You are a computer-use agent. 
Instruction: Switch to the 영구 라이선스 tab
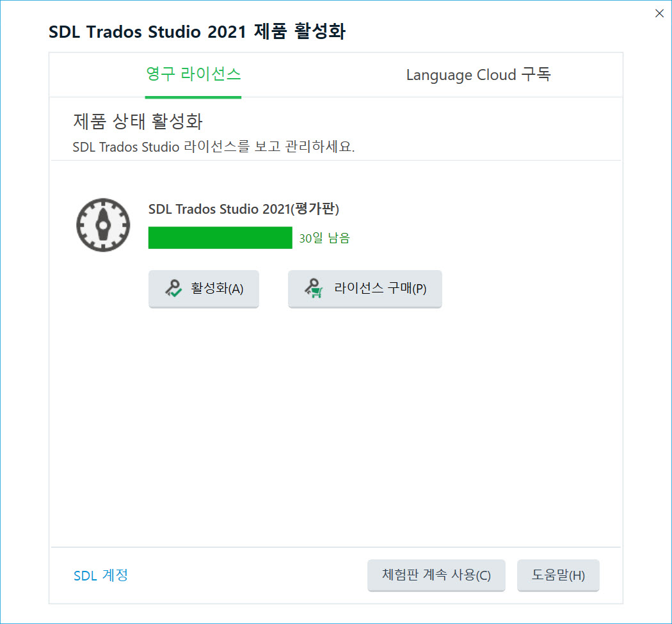(193, 75)
